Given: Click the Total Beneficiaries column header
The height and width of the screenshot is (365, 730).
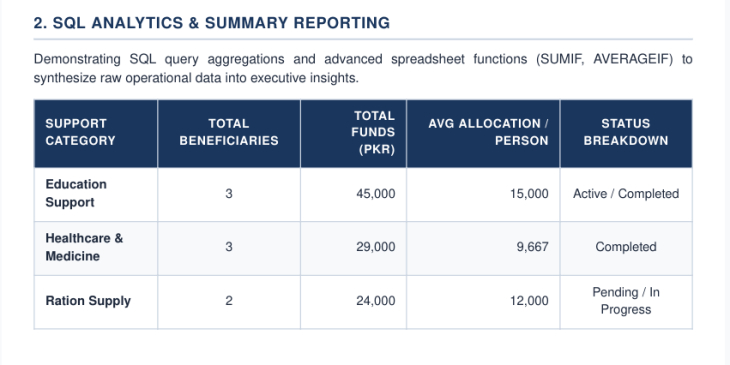Looking at the screenshot, I should tap(229, 134).
